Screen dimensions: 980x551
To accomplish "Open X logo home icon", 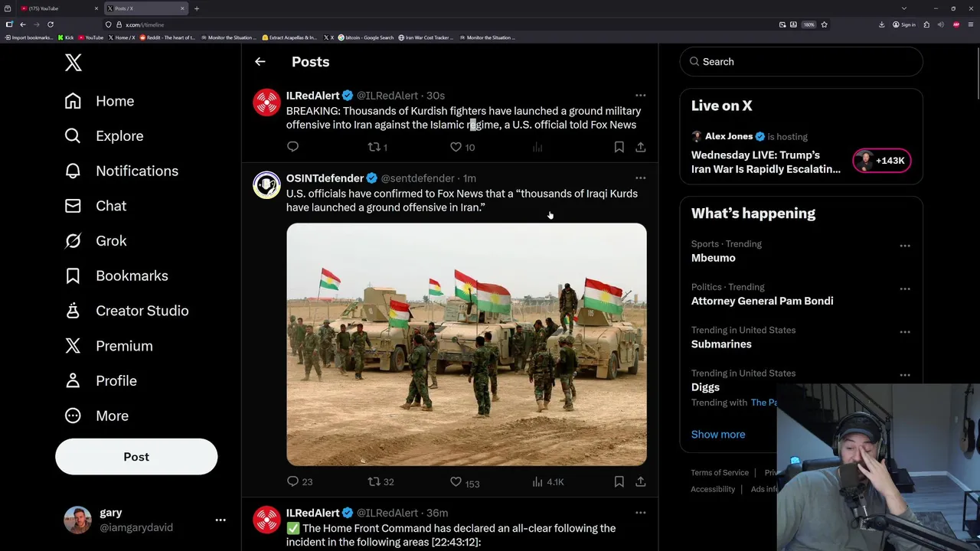I will [x=73, y=63].
